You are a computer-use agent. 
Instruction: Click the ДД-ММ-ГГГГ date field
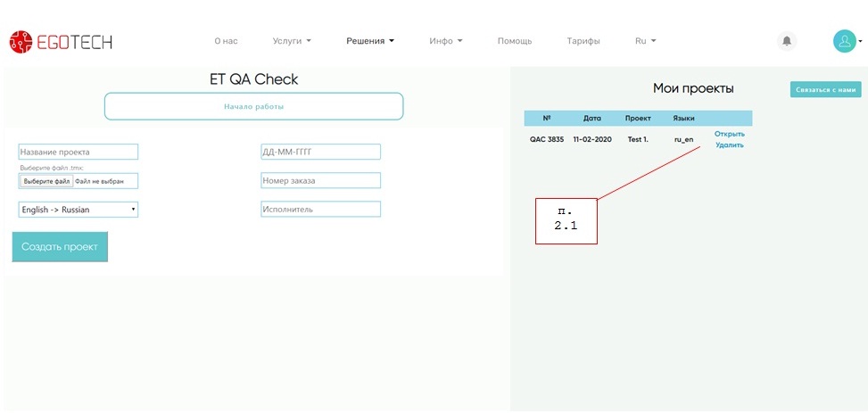(x=320, y=152)
